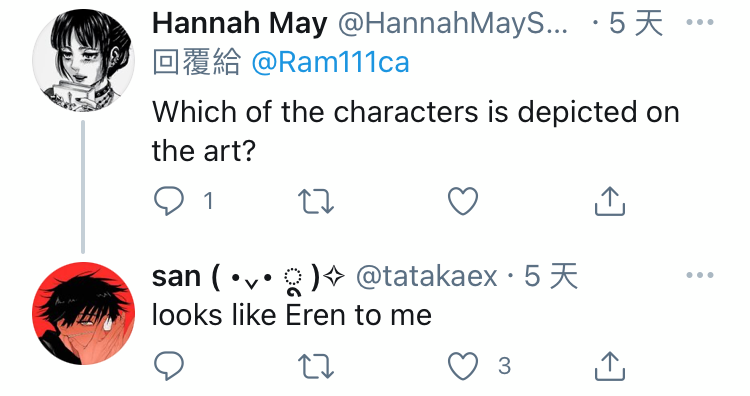
Task: Like Hannah May's tweet
Action: tap(463, 201)
